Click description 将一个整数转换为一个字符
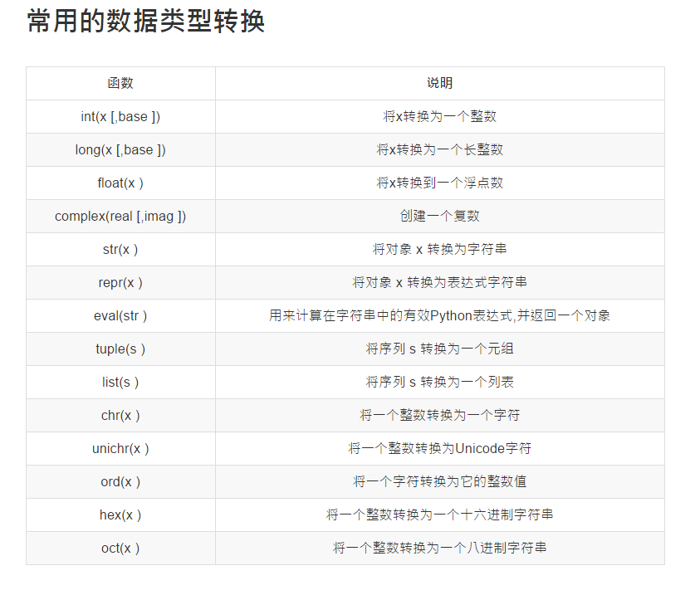This screenshot has height=595, width=700. [440, 415]
